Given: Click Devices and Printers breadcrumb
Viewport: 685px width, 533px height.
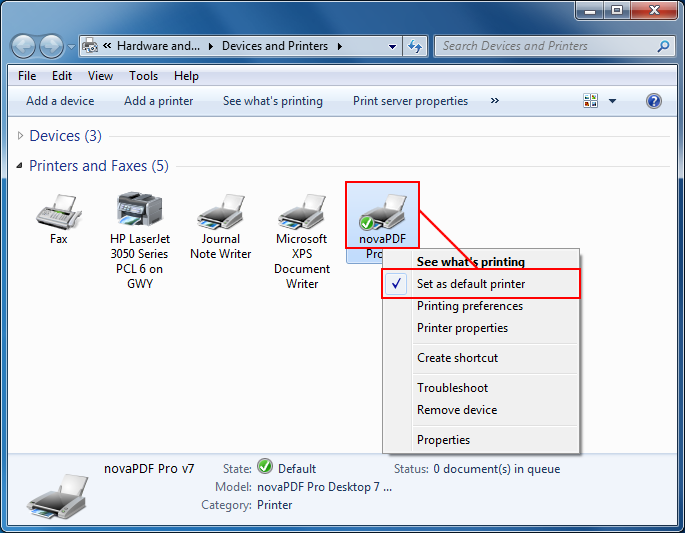Looking at the screenshot, I should (275, 46).
